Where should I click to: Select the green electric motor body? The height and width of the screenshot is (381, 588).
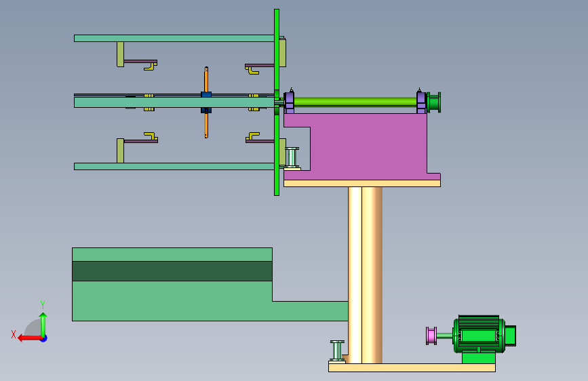pyautogui.click(x=479, y=334)
